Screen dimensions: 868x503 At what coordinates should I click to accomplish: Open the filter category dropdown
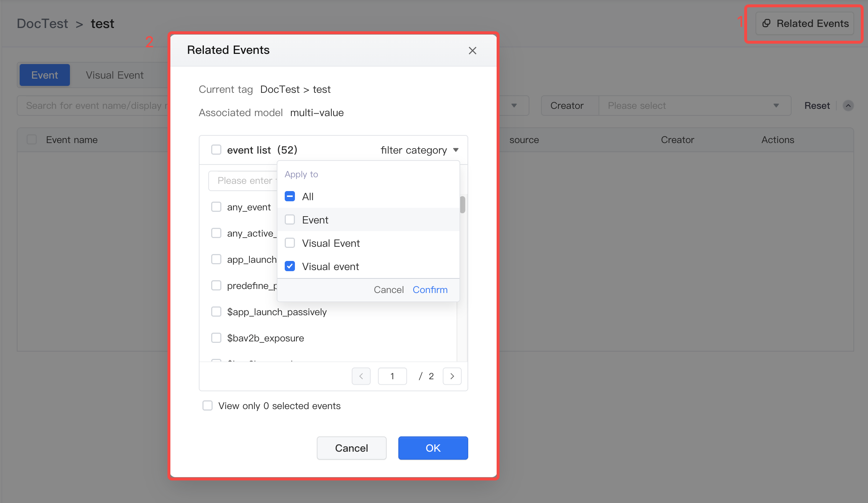(x=419, y=150)
